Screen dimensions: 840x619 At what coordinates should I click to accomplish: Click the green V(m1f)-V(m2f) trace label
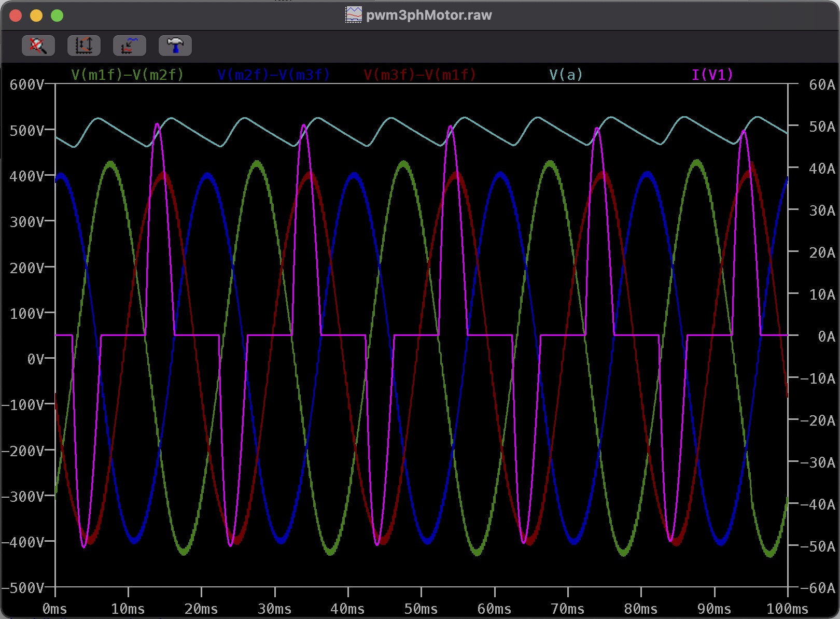pos(128,75)
